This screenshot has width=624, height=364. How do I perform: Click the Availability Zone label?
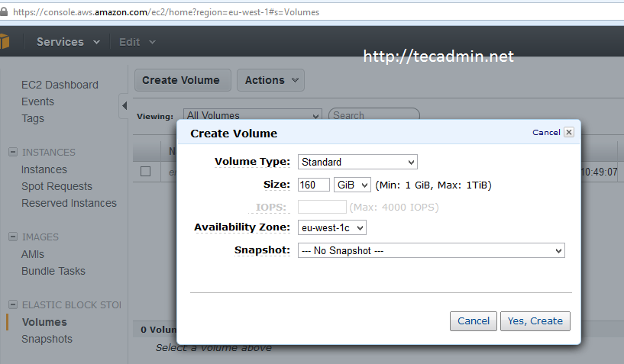pyautogui.click(x=242, y=227)
